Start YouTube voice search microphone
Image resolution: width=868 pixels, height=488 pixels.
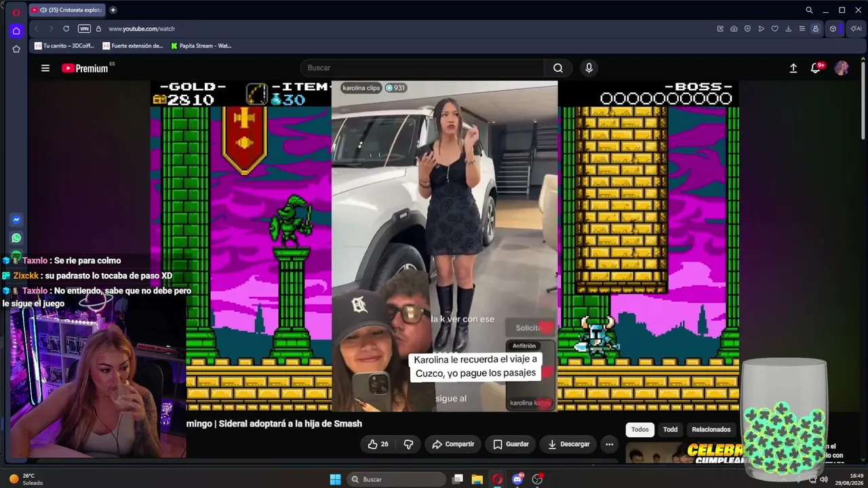point(589,68)
